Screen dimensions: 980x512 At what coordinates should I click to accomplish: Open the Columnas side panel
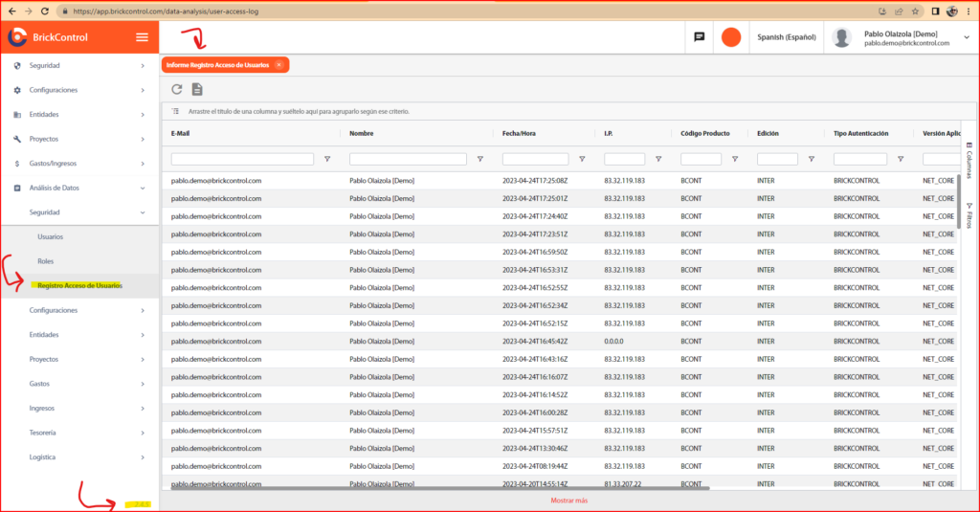tap(969, 161)
